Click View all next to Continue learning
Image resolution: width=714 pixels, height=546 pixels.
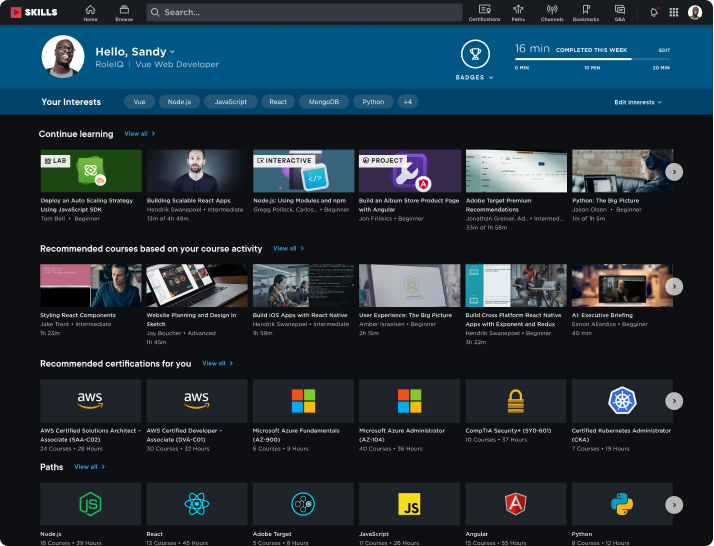pos(140,133)
